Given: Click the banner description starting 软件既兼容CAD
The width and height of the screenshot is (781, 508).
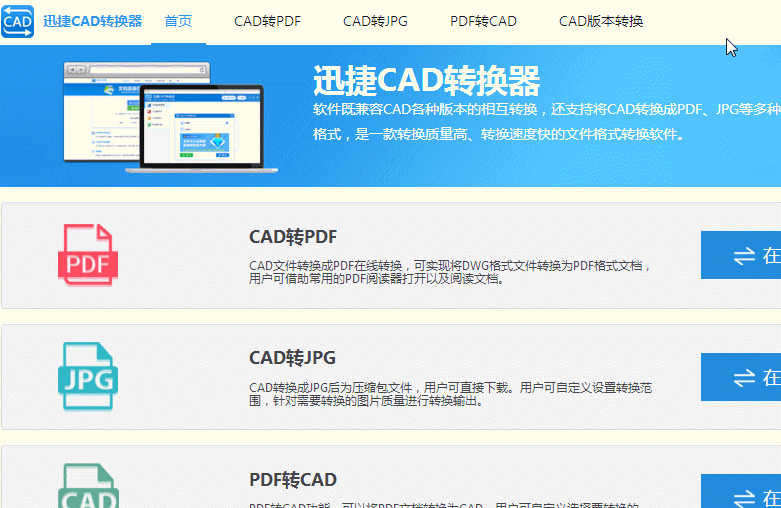Looking at the screenshot, I should click(546, 122).
